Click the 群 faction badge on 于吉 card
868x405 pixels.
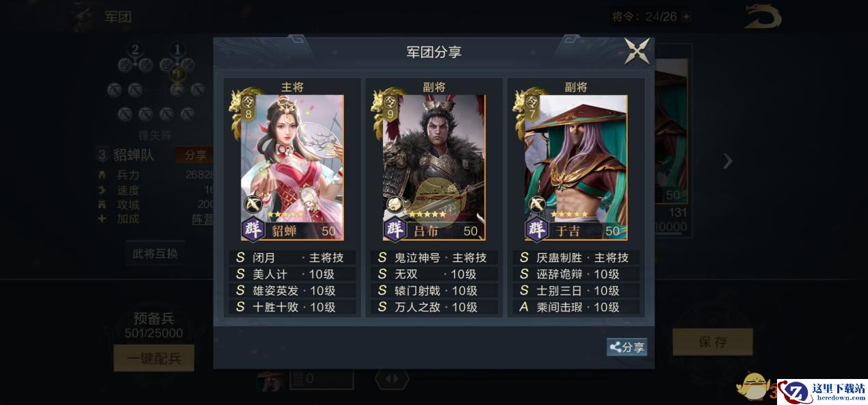(x=538, y=229)
